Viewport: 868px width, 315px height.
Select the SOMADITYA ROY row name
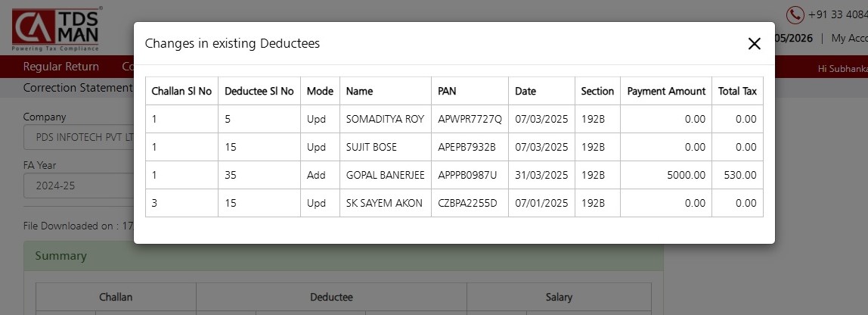(385, 119)
